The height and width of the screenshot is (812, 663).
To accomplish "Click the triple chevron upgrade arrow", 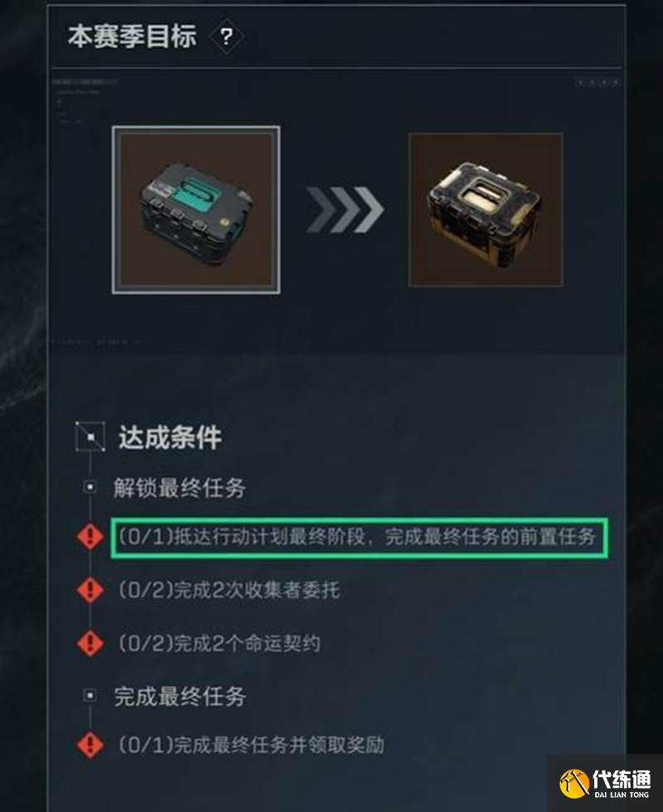I will 345,210.
